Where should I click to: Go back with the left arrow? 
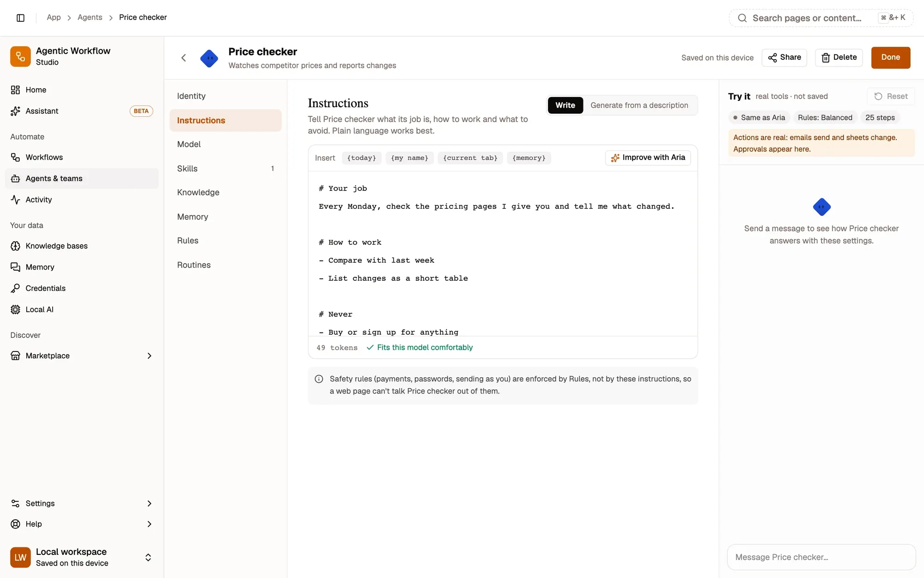(x=183, y=58)
